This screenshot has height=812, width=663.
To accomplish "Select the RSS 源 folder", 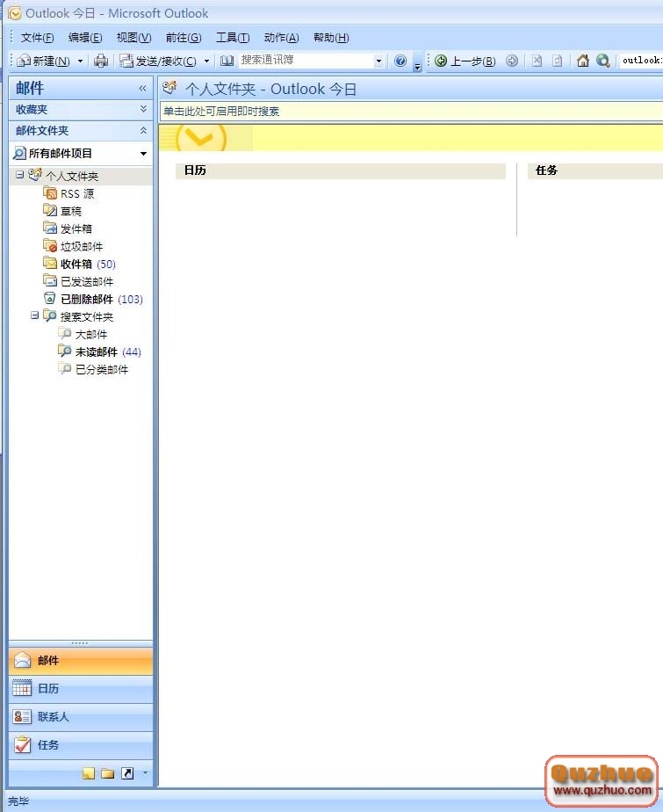I will [77, 193].
